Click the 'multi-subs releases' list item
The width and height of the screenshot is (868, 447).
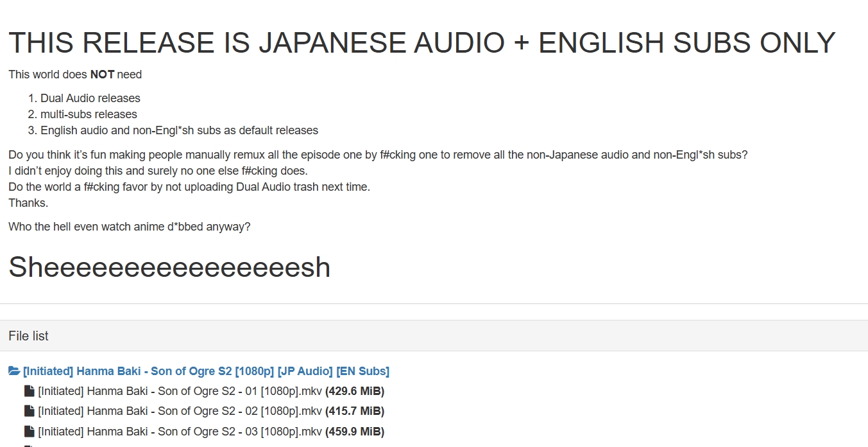coord(89,114)
